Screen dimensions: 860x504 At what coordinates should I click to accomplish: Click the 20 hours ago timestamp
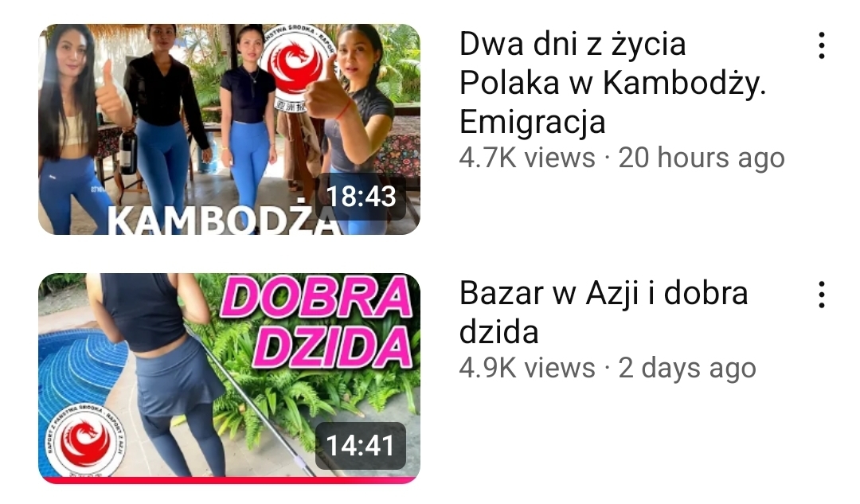click(702, 158)
